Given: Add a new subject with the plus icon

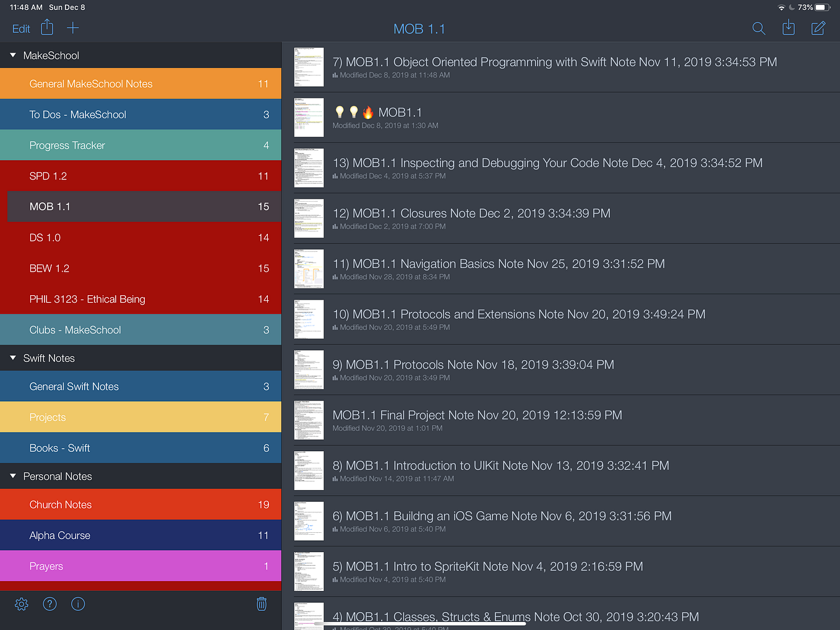Looking at the screenshot, I should coord(73,28).
